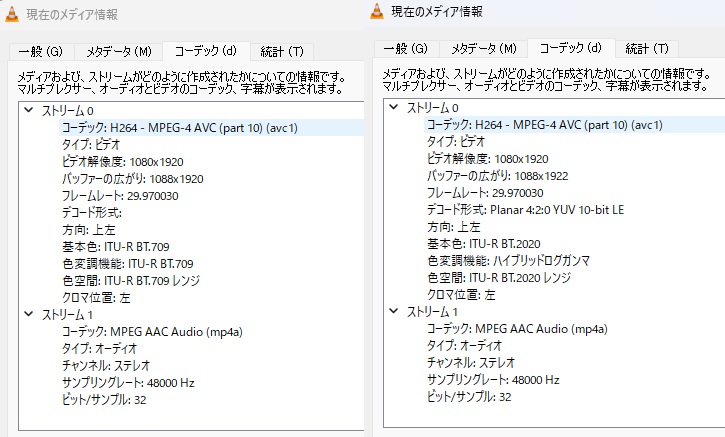
Task: Open メタデータ (M) tab in right window
Action: click(x=484, y=49)
